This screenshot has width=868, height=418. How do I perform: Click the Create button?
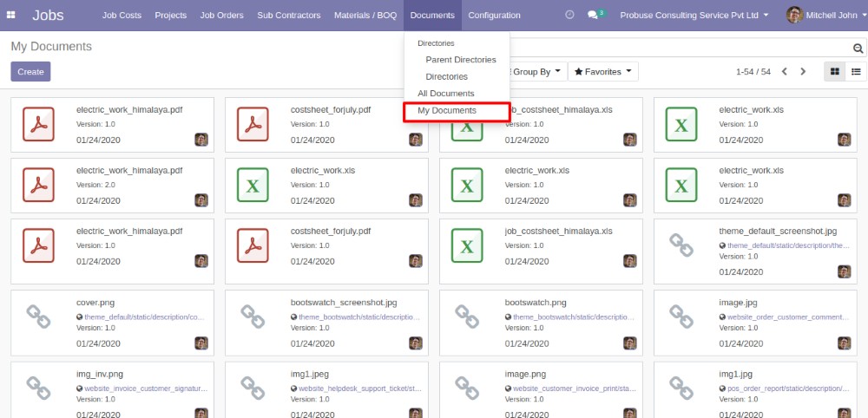tap(30, 72)
